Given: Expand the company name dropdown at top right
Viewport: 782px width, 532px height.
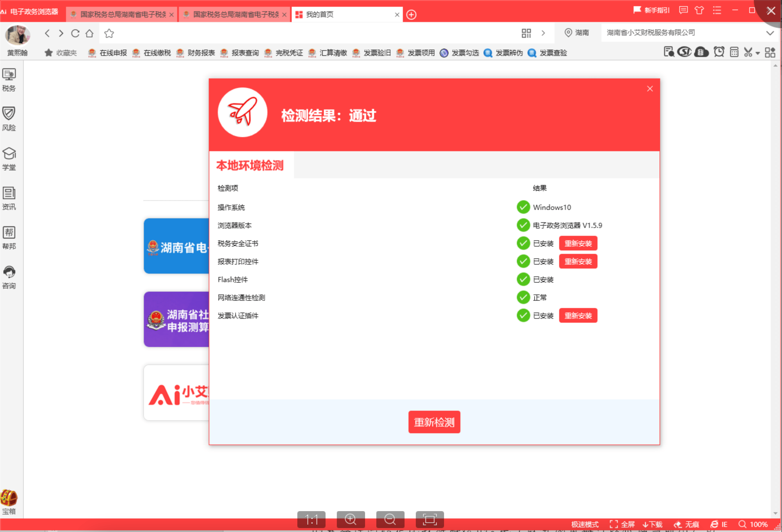Looking at the screenshot, I should click(770, 33).
